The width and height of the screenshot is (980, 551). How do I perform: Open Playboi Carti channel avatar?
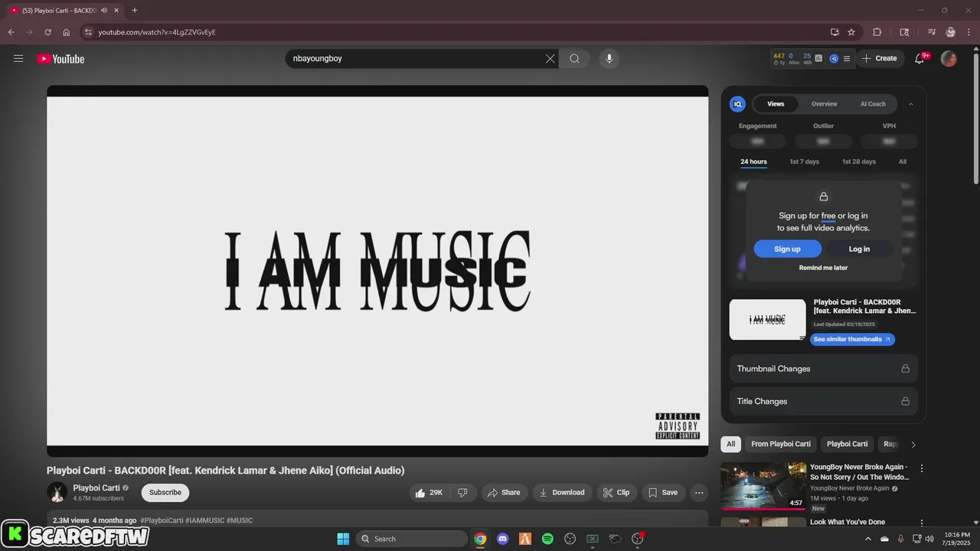click(x=57, y=493)
